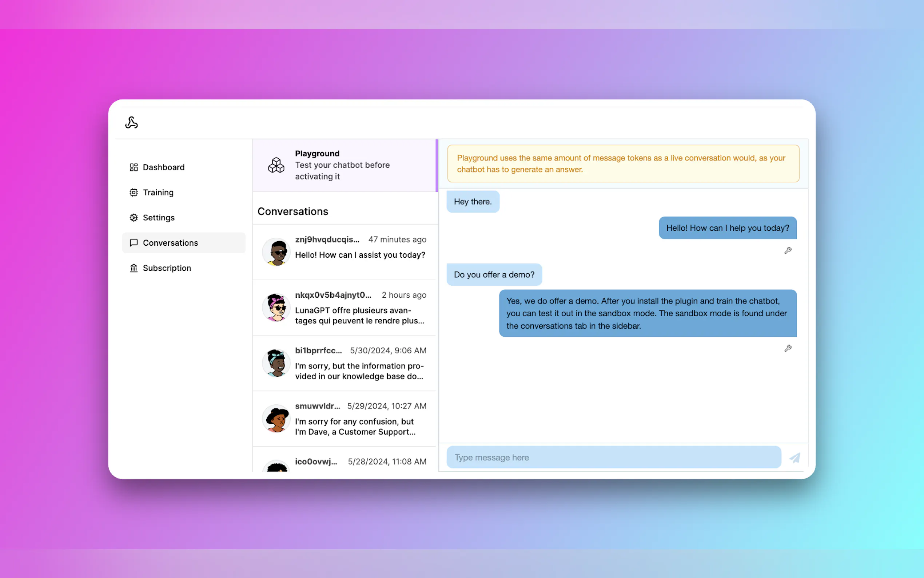Click the Subscription bank icon
Viewport: 924px width, 578px height.
coord(134,268)
